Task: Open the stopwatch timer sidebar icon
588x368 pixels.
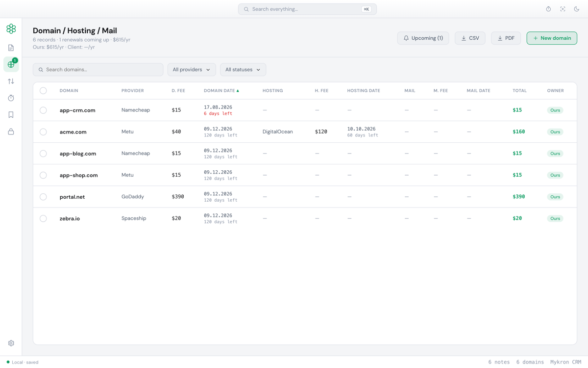Action: (11, 98)
